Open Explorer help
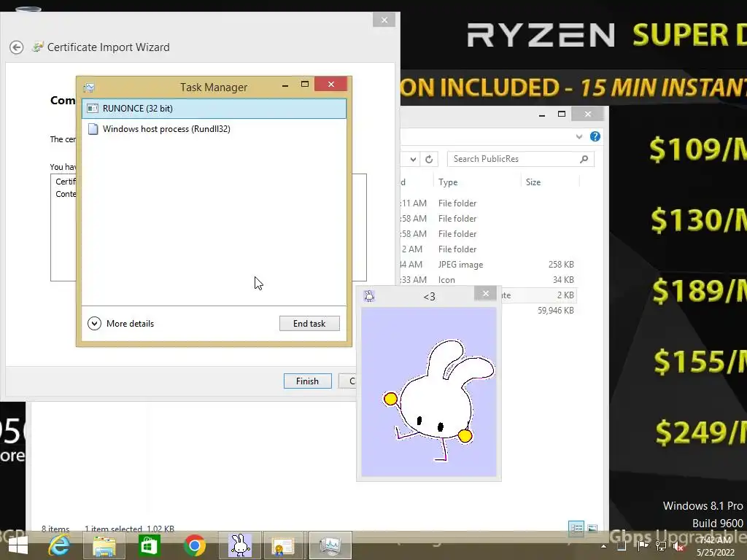Viewport: 747px width, 560px height. coord(595,136)
